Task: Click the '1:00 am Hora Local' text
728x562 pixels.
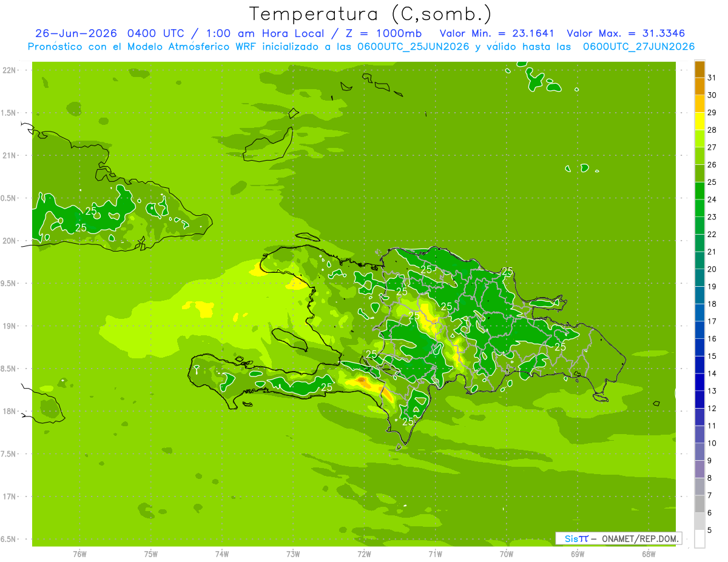Action: 264,33
